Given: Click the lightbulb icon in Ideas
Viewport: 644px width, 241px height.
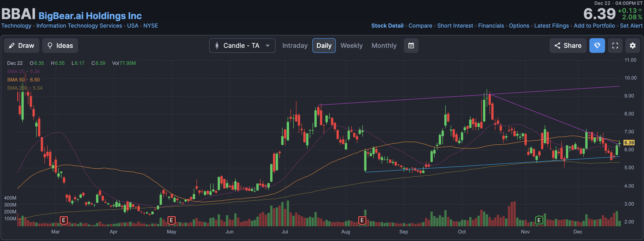Looking at the screenshot, I should point(50,45).
